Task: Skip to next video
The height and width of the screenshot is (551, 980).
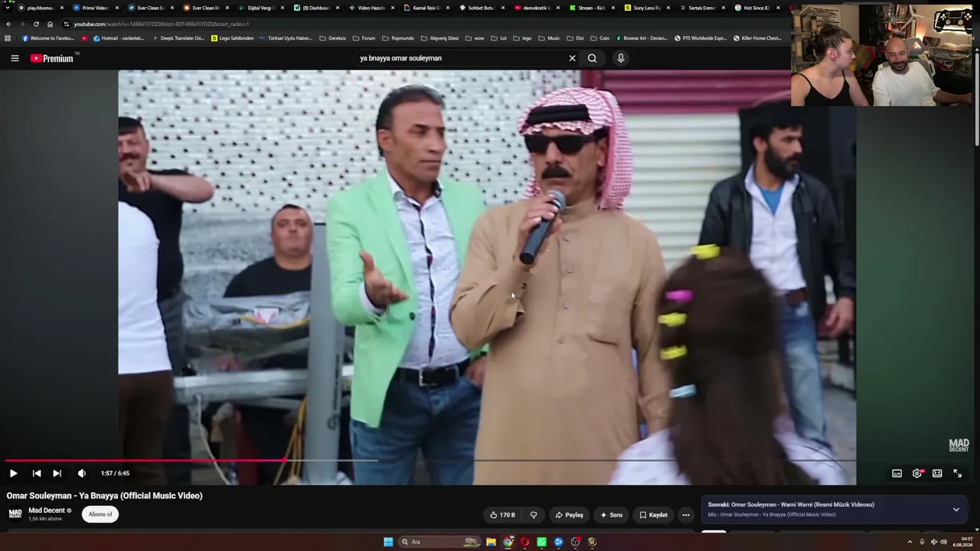Action: [57, 474]
